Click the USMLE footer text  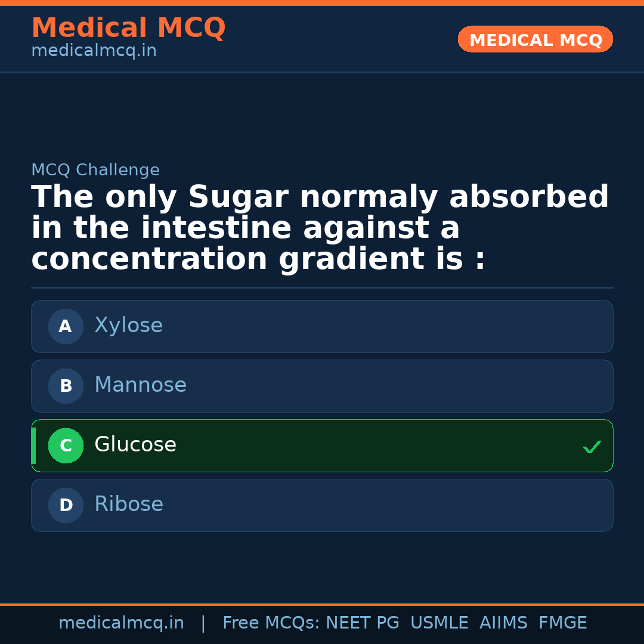439,623
